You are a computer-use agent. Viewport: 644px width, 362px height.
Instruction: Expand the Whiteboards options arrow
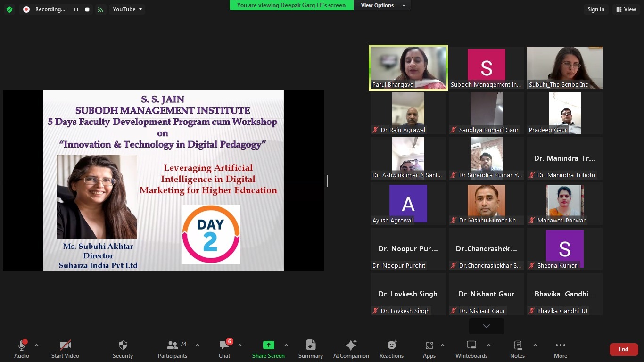click(488, 346)
